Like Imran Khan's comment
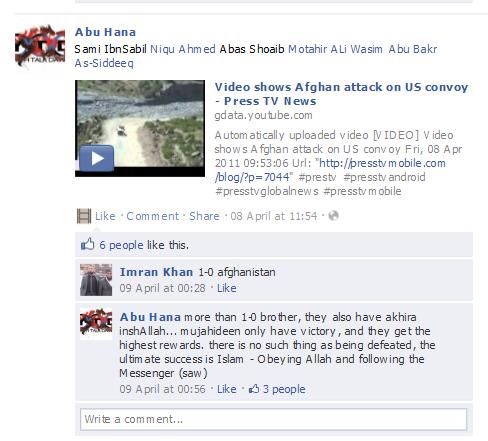The height and width of the screenshot is (441, 488). 227,288
